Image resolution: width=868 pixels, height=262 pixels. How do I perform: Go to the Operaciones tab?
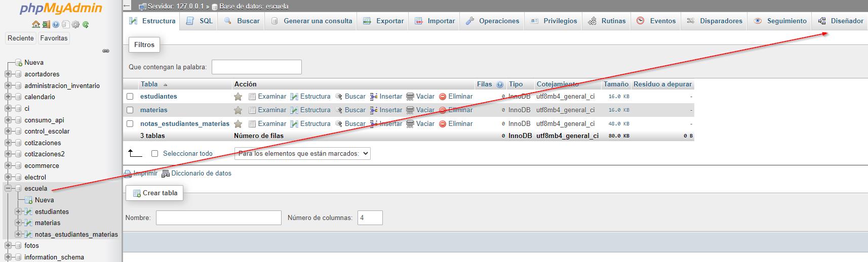point(492,21)
